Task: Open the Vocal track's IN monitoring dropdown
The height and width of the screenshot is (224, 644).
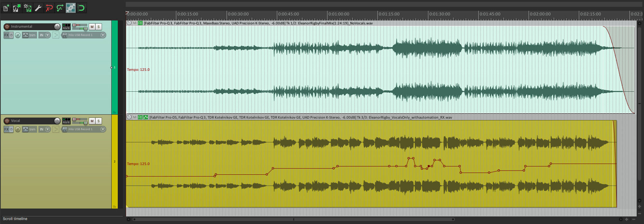Action: tap(48, 129)
